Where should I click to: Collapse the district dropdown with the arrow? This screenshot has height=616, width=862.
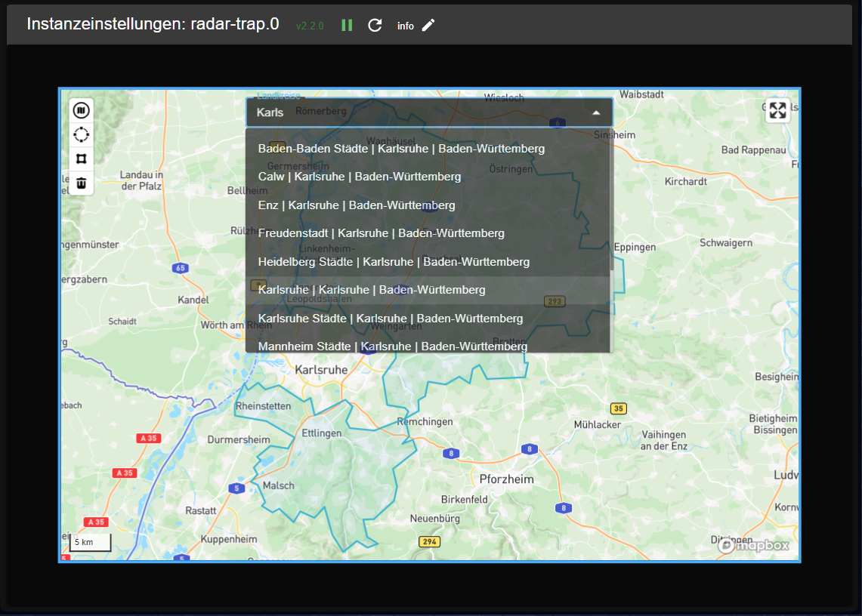[x=596, y=112]
